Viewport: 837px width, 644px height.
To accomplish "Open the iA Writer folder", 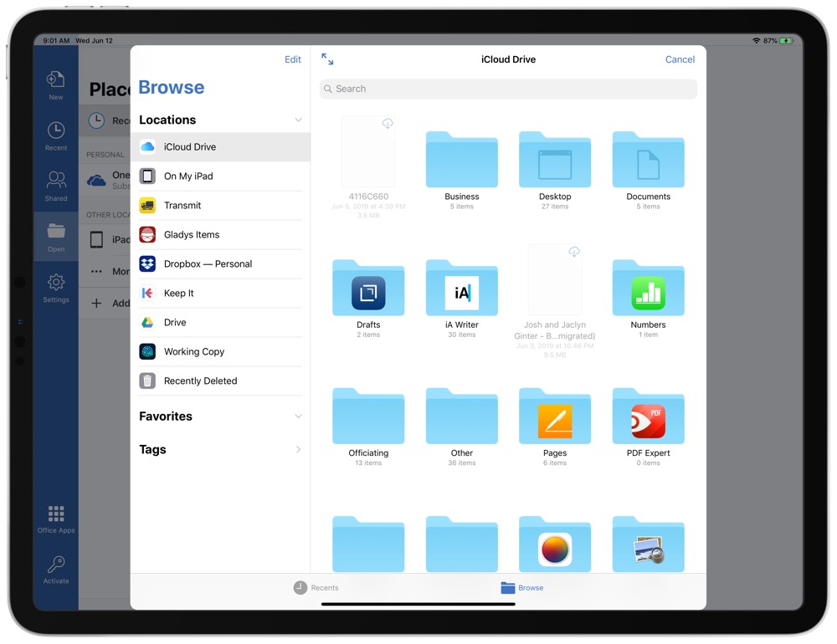I will coord(462,299).
